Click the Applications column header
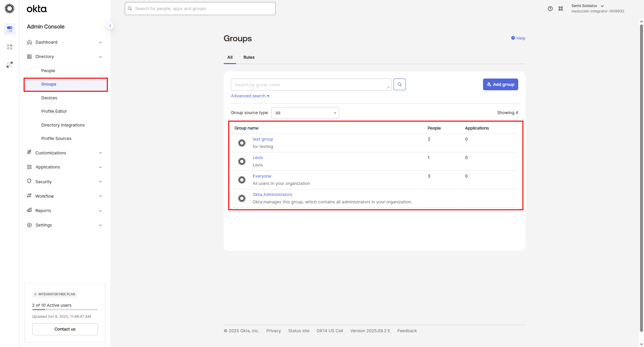 coord(477,128)
